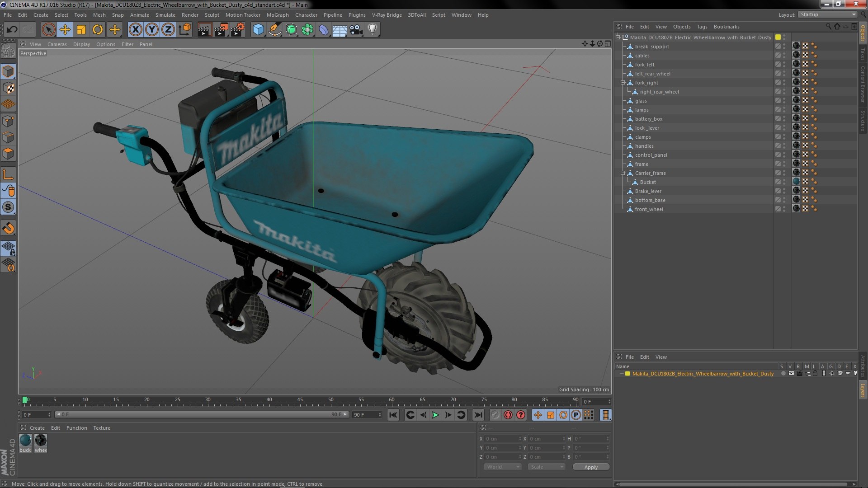Click Apply coordinates button
The height and width of the screenshot is (488, 868).
pos(591,467)
